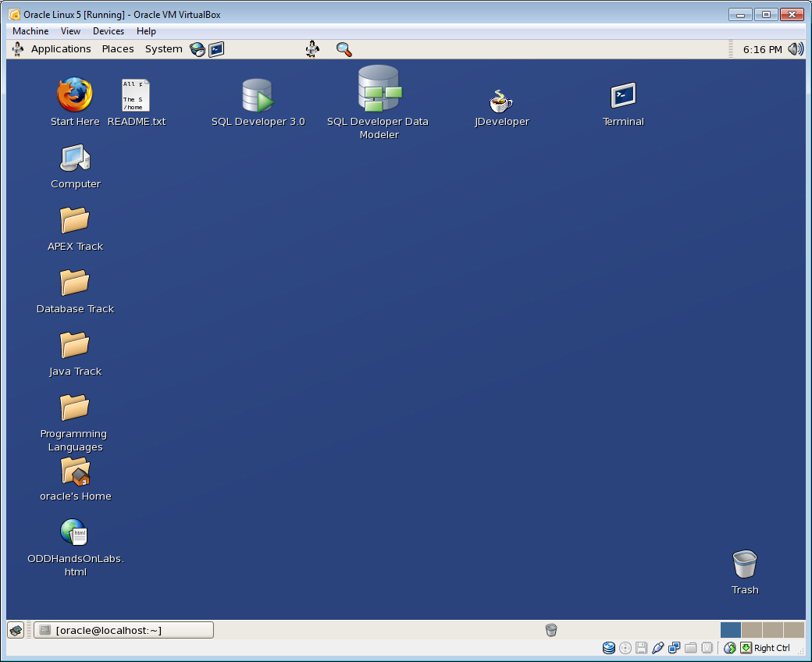Click the Firefox Start Here icon

coord(75,96)
